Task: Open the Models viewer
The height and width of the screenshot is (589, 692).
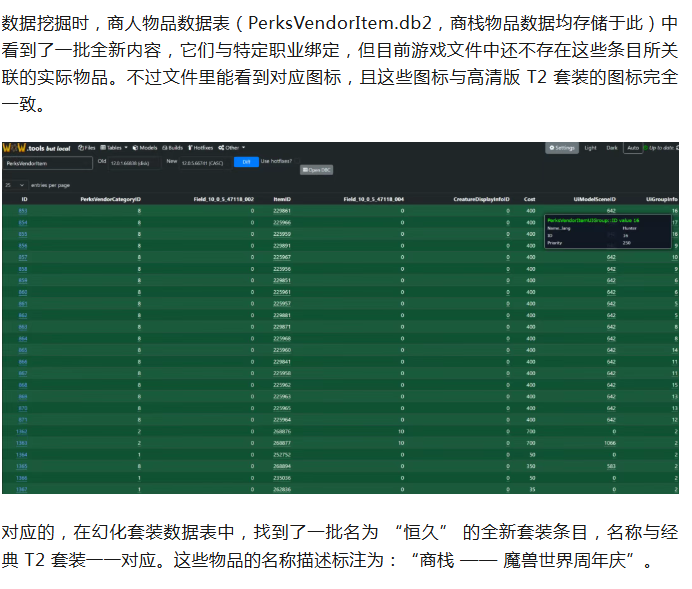Action: 145,148
